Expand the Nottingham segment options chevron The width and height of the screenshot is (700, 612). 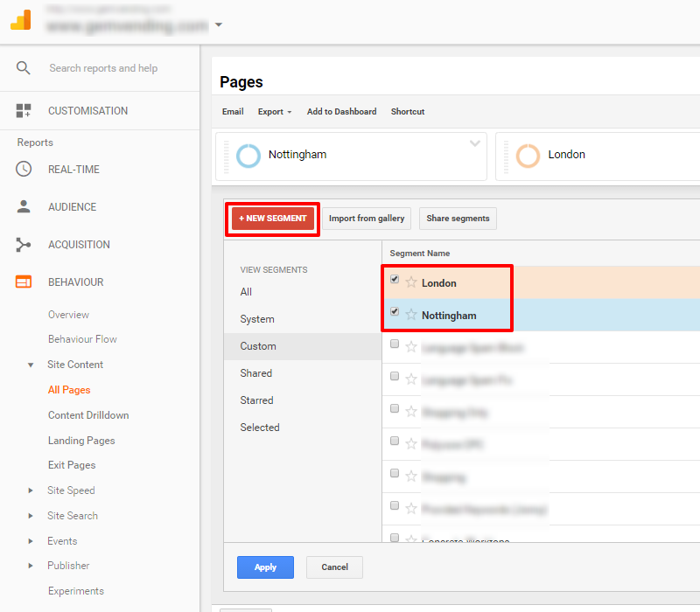(475, 145)
